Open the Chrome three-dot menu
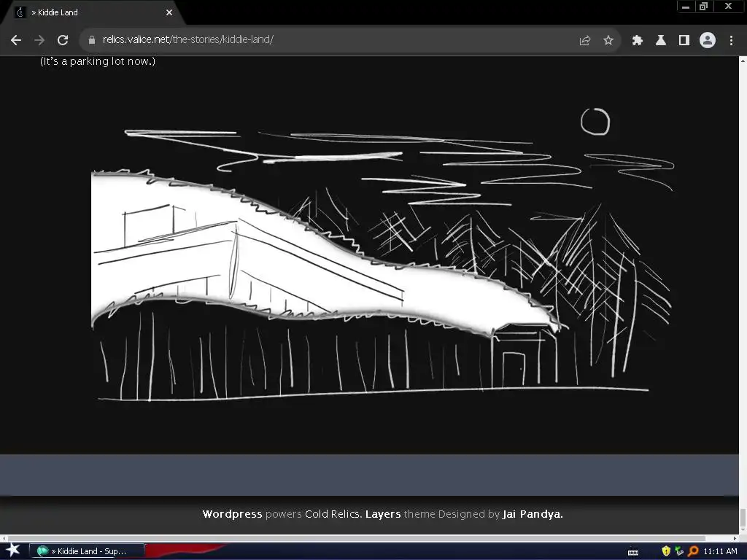 tap(731, 41)
